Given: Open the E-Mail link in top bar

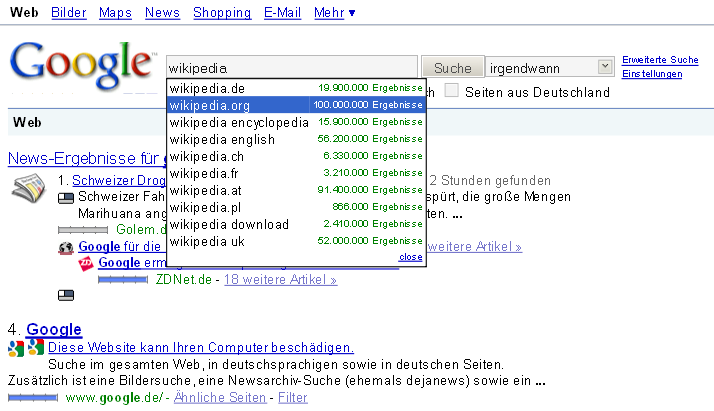Looking at the screenshot, I should click(282, 13).
